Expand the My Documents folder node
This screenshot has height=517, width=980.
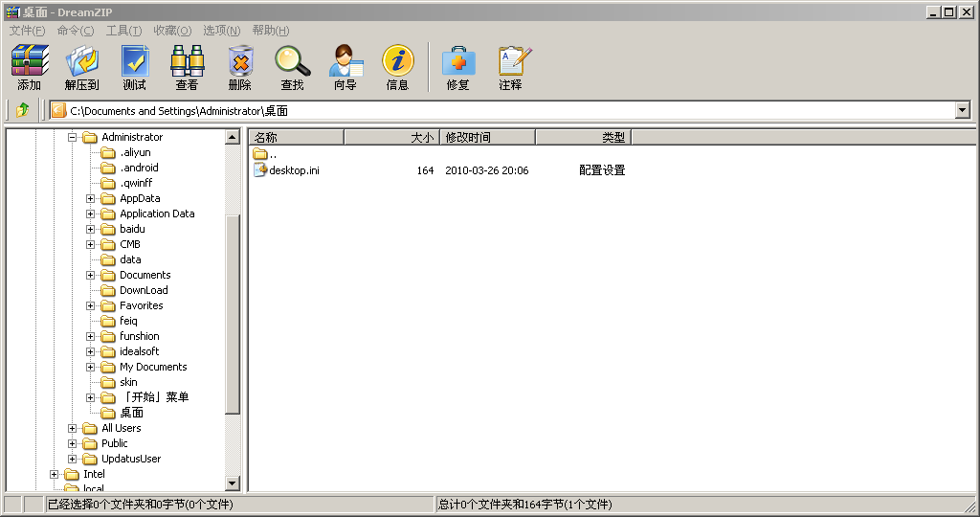pos(91,367)
